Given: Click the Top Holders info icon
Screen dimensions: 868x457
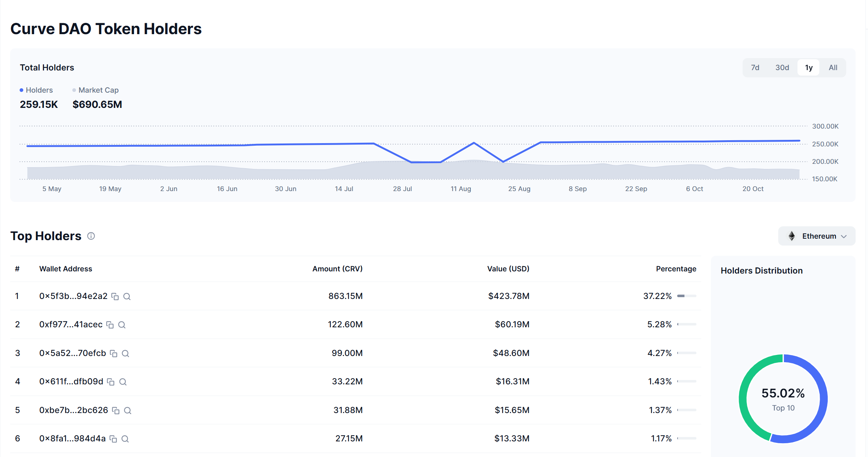Looking at the screenshot, I should pyautogui.click(x=91, y=236).
